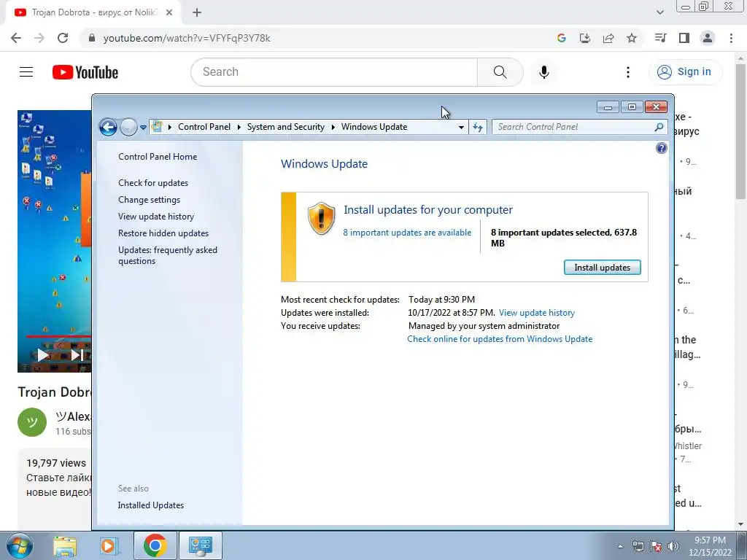Select System and Security breadcrumb segment
Viewport: 747px width, 560px height.
[x=285, y=127]
